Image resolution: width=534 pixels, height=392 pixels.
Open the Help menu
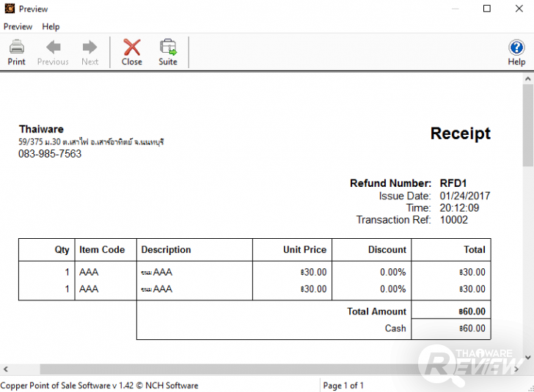coord(51,26)
